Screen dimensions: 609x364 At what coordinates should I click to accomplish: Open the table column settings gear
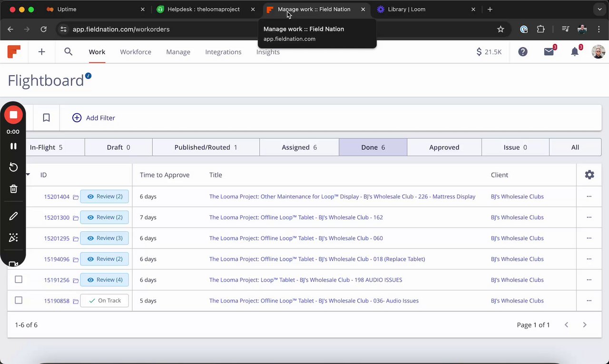(589, 175)
